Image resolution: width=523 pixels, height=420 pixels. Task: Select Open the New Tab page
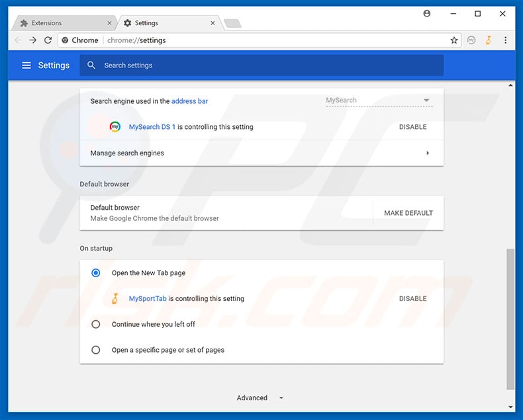tap(96, 273)
